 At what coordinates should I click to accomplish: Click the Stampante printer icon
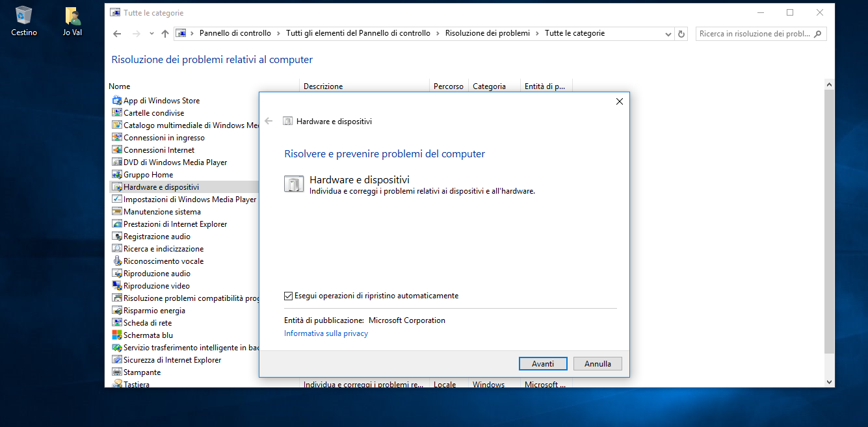117,372
